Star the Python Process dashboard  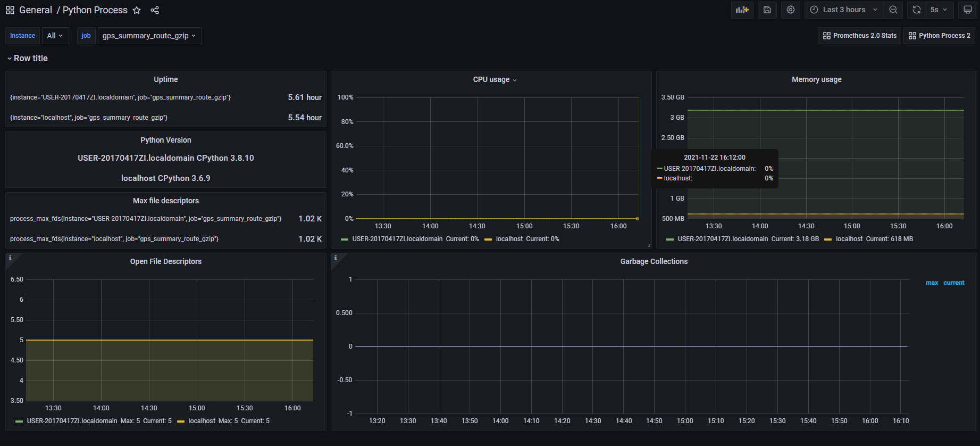[137, 10]
